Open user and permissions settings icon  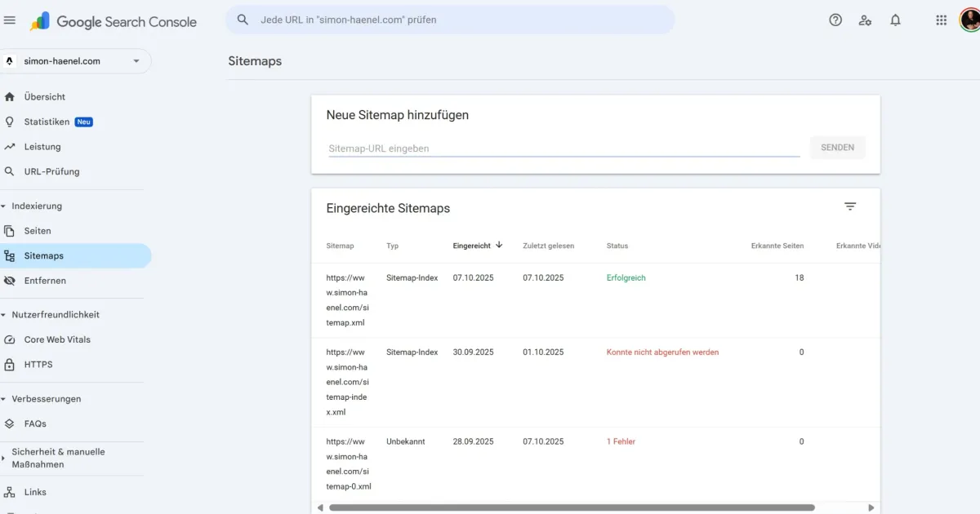[866, 20]
